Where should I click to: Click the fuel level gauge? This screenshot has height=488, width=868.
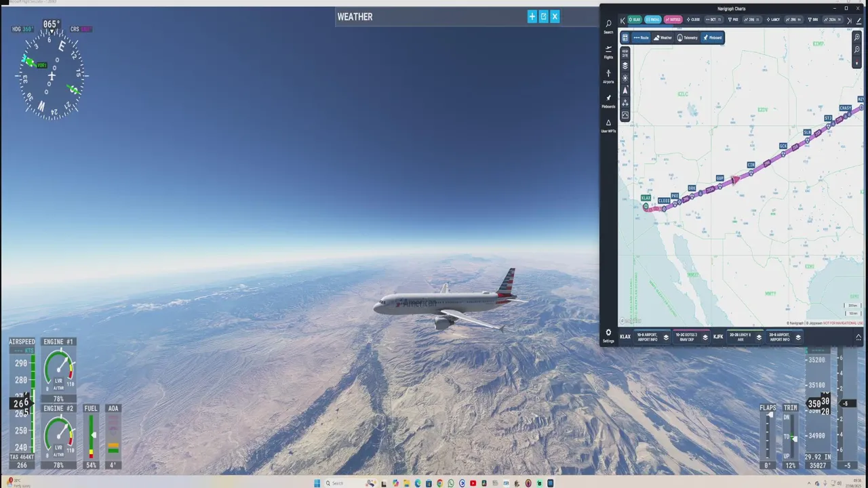(x=91, y=436)
